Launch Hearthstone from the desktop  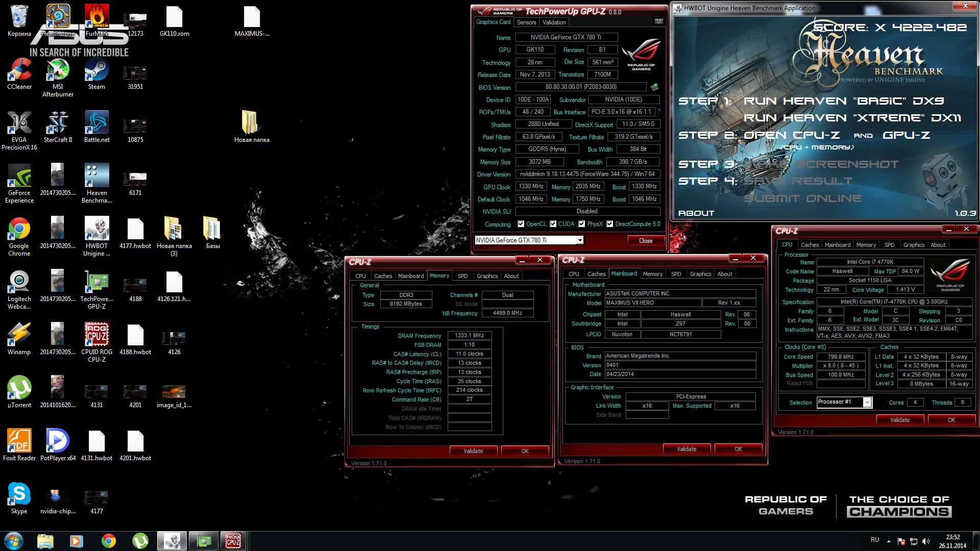(58, 20)
